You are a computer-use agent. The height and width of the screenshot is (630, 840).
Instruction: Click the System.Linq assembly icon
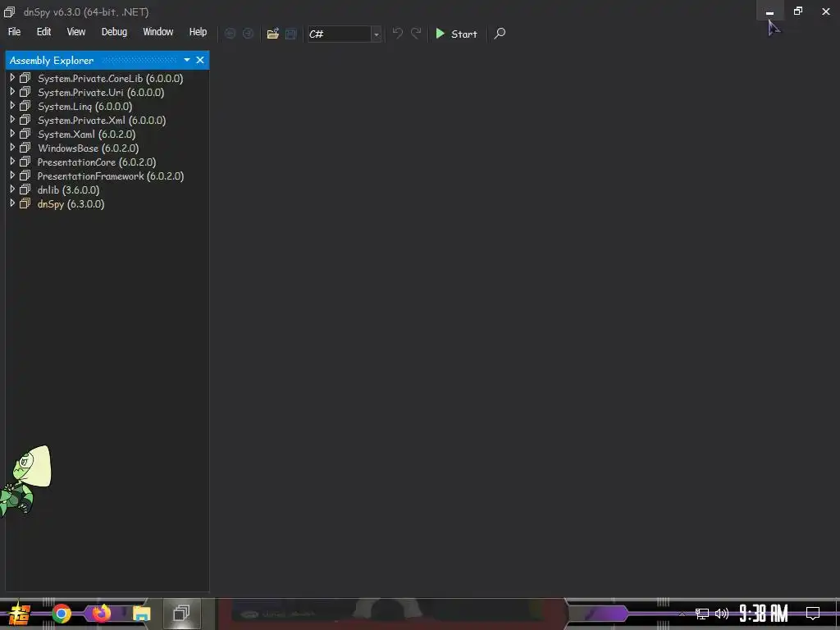(25, 106)
